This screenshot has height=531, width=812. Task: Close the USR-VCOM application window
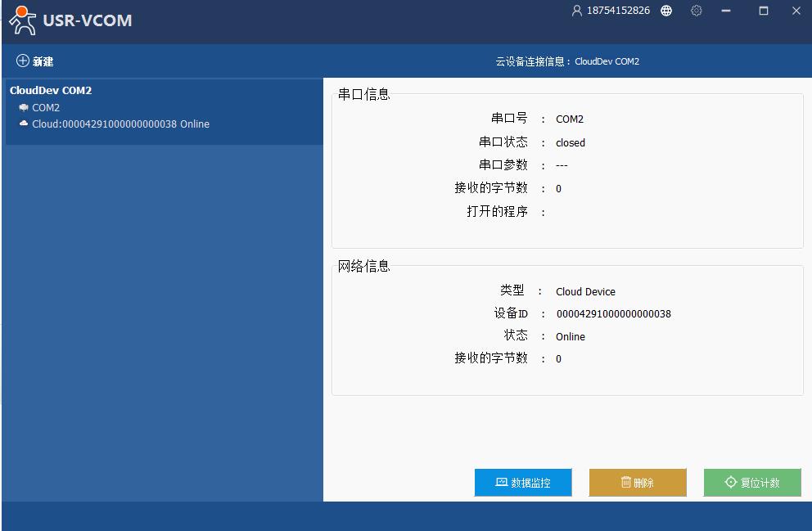click(796, 11)
